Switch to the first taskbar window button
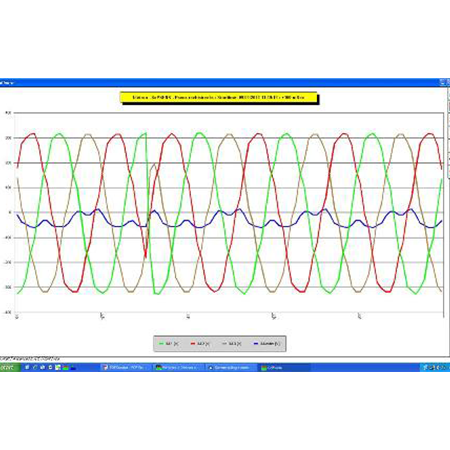The height and width of the screenshot is (450, 450). [x=126, y=367]
